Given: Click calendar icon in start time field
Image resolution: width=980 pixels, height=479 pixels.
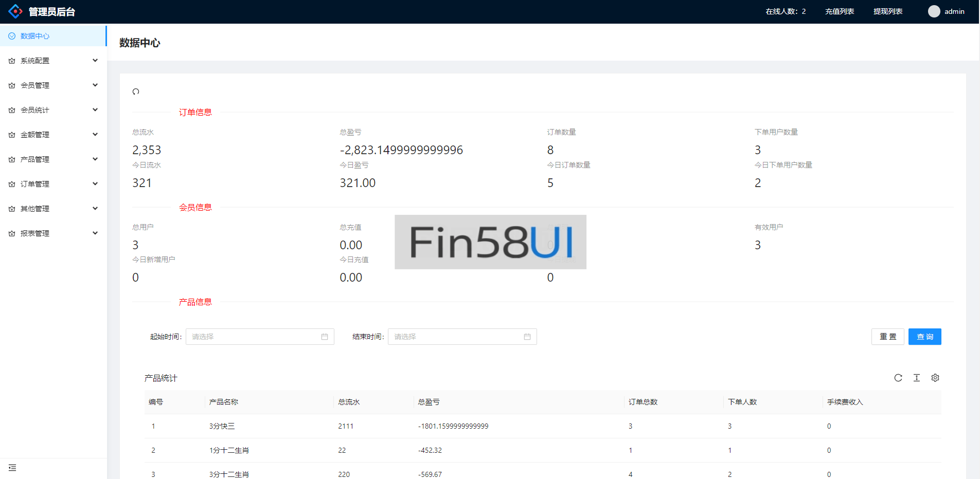Looking at the screenshot, I should (x=324, y=337).
